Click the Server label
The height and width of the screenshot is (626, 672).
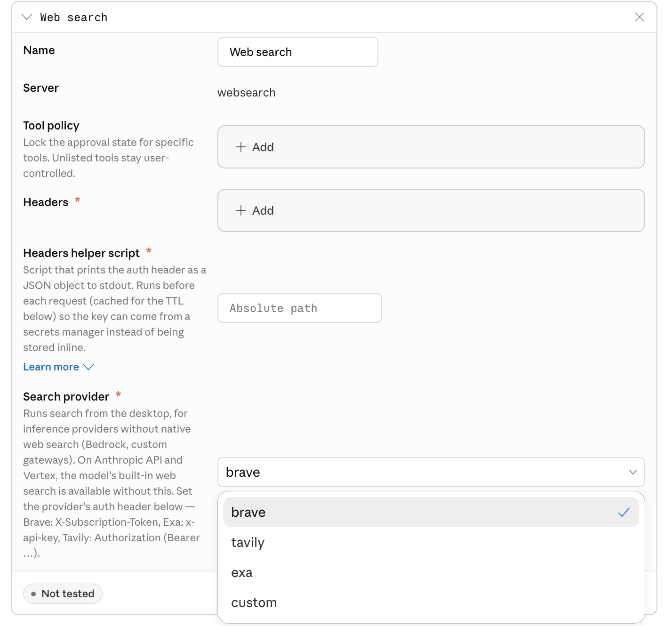point(41,88)
